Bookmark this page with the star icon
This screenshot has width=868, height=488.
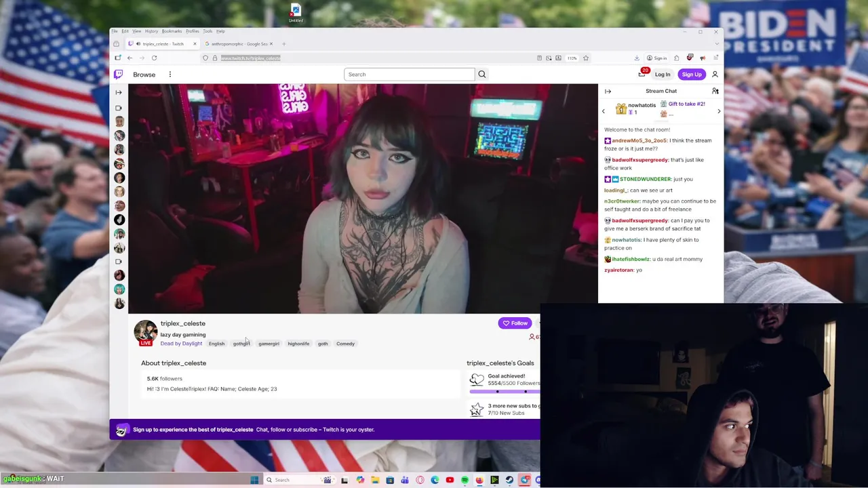click(x=586, y=58)
